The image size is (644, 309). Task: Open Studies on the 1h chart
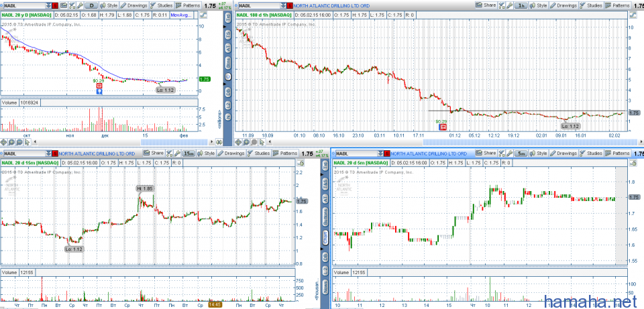(590, 5)
